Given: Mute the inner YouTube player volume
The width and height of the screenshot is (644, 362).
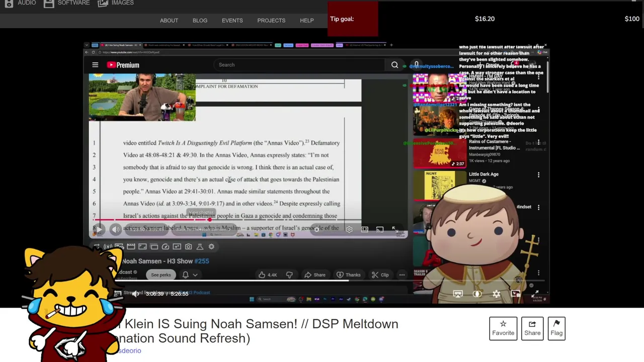Looking at the screenshot, I should [116, 230].
